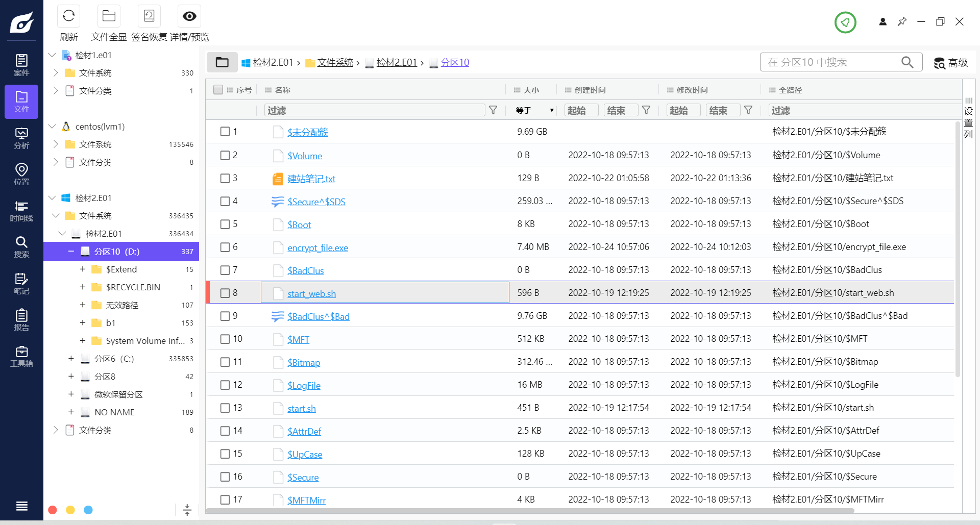Toggle the select-all checkbox in header
The width and height of the screenshot is (980, 525).
pos(218,90)
